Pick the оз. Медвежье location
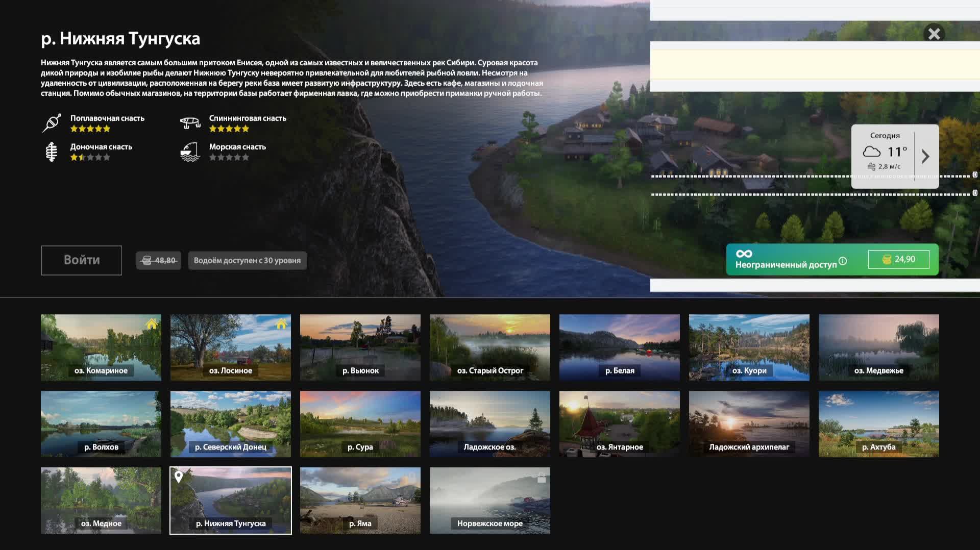Viewport: 980px width, 550px height. point(879,347)
